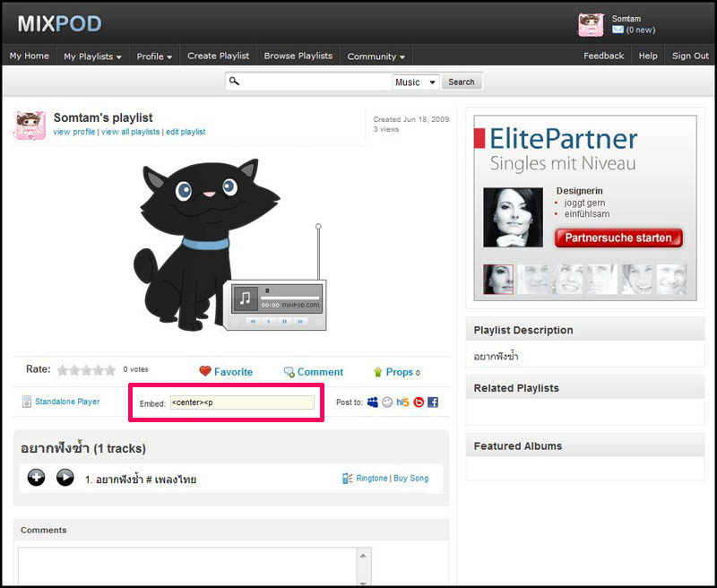The image size is (717, 588).
Task: Expand the My Playlists menu
Action: (x=93, y=56)
